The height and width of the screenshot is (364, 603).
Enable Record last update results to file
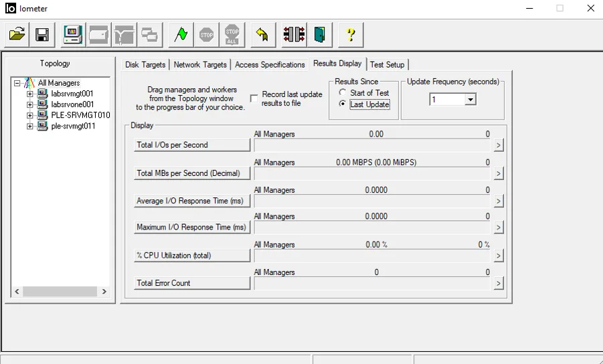pos(254,98)
